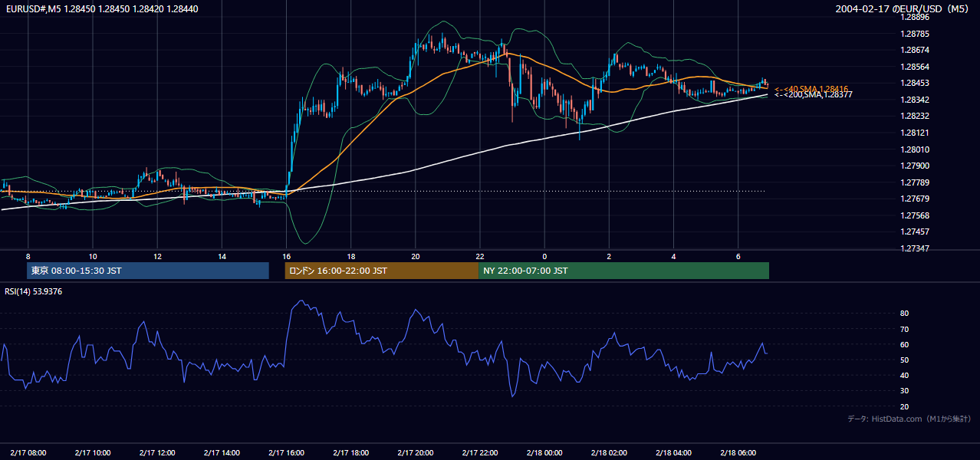Screen dimensions: 980x460
Task: Click the 2/17 22:00 time axis label
Action: click(479, 452)
